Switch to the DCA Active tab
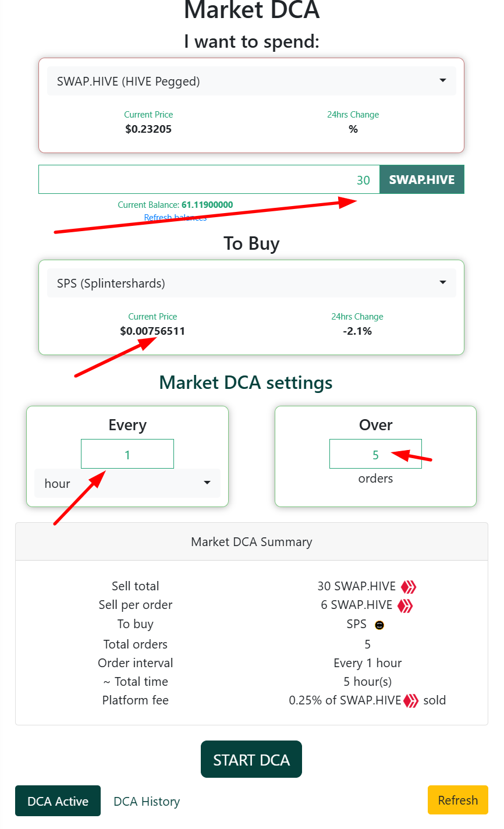The image size is (504, 829). [58, 801]
